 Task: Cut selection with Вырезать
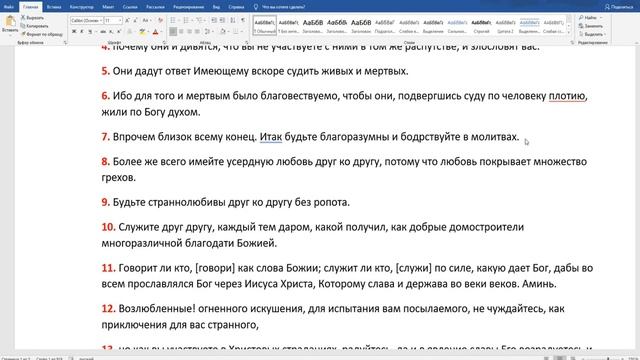click(33, 18)
